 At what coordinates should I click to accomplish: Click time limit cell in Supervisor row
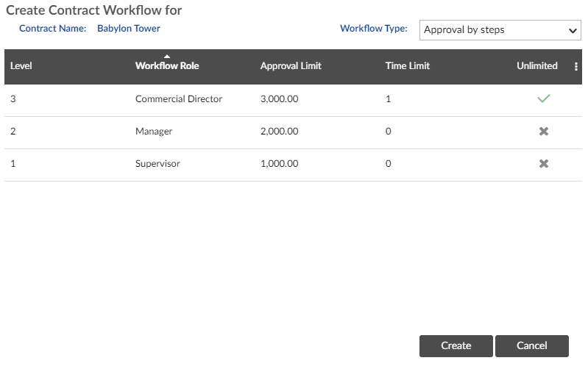click(388, 164)
